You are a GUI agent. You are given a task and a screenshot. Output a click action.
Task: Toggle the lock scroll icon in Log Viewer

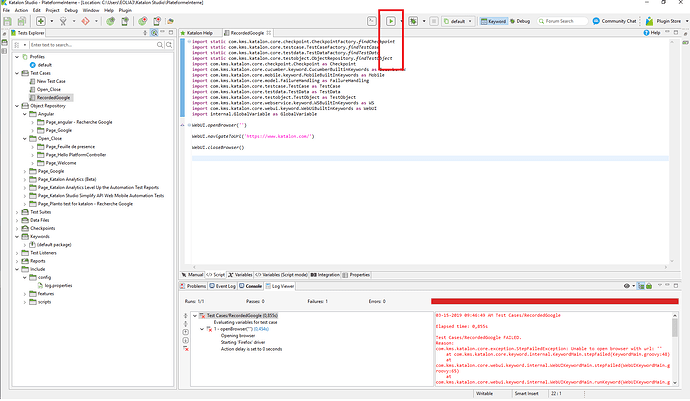tap(649, 286)
